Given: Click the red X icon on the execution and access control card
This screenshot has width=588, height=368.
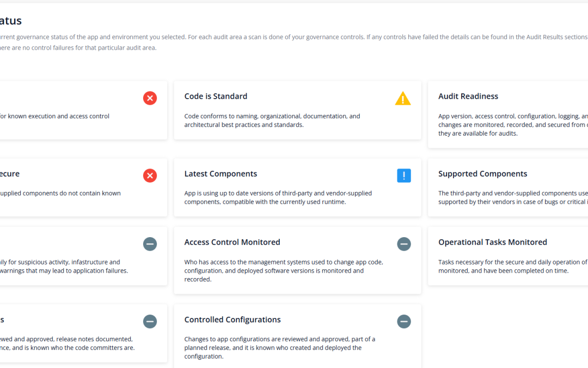Looking at the screenshot, I should [150, 98].
